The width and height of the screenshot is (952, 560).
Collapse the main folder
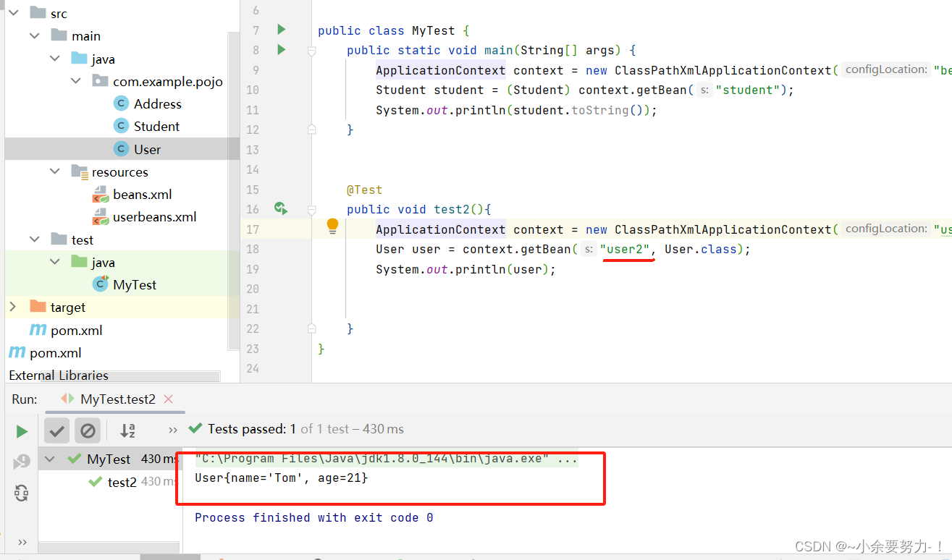(x=34, y=35)
